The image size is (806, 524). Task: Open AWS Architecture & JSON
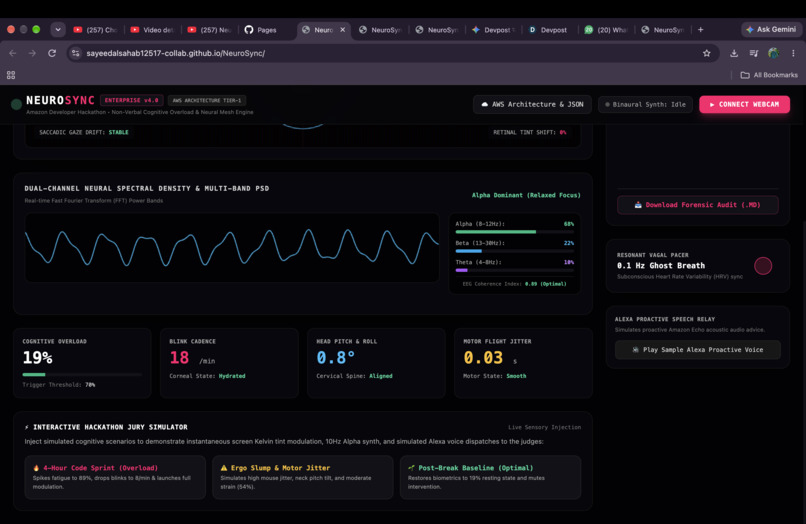532,104
